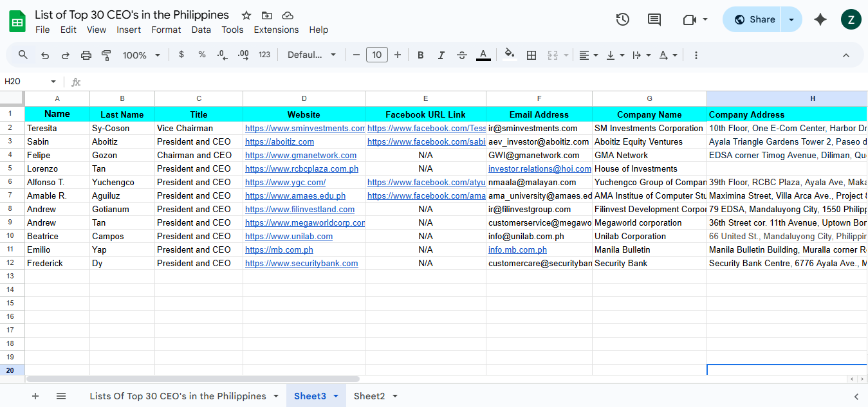Click the Share button
The width and height of the screenshot is (868, 407).
coord(753,19)
